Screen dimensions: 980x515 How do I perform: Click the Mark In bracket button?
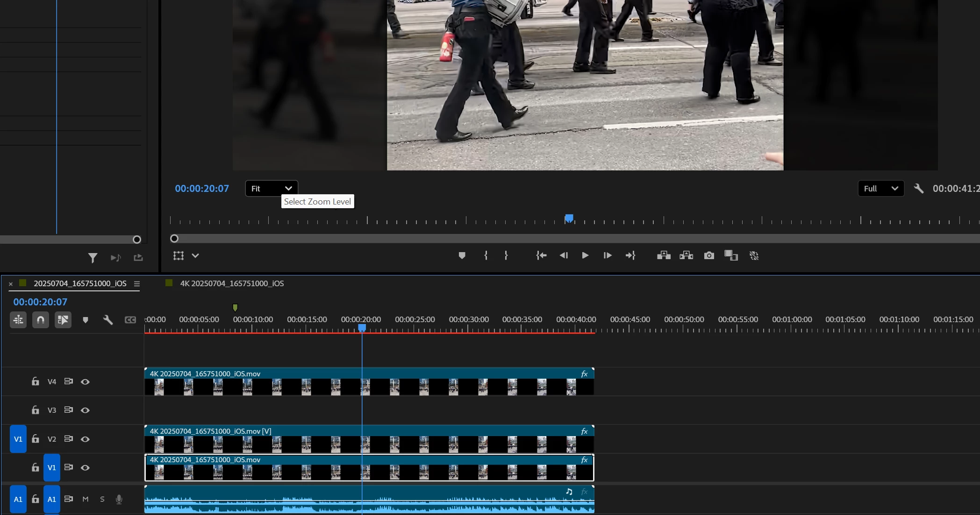click(486, 255)
